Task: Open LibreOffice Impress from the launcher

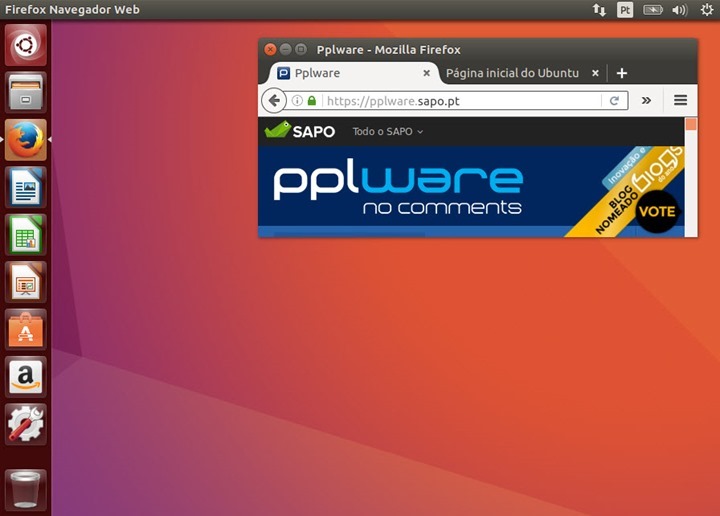Action: click(26, 282)
